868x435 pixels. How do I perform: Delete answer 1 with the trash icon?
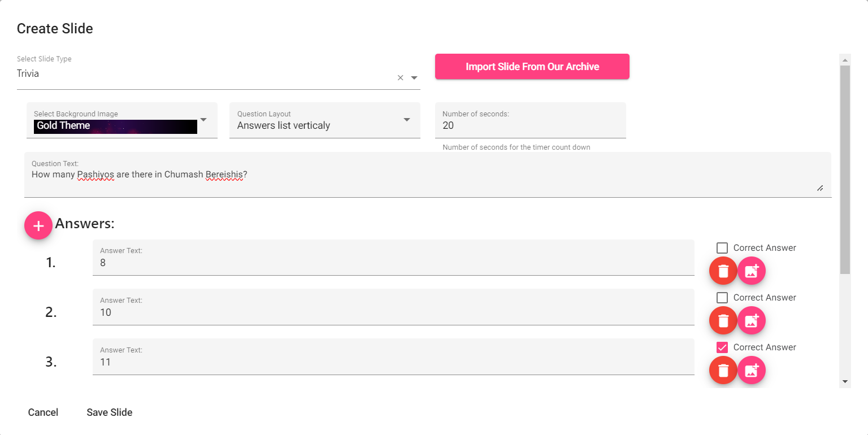point(723,271)
